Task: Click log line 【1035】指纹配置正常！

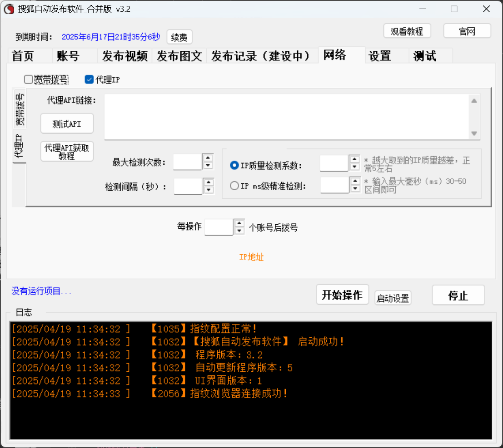Action: pos(204,329)
